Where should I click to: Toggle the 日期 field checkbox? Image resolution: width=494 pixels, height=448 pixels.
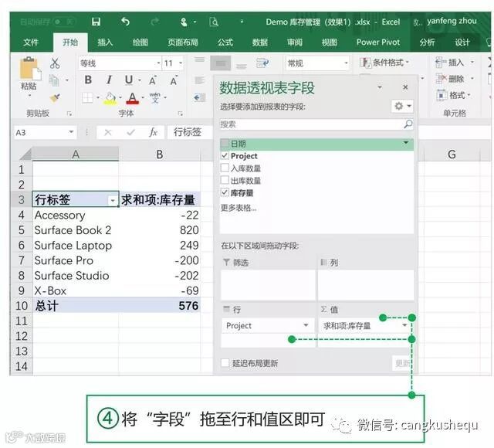pos(225,144)
